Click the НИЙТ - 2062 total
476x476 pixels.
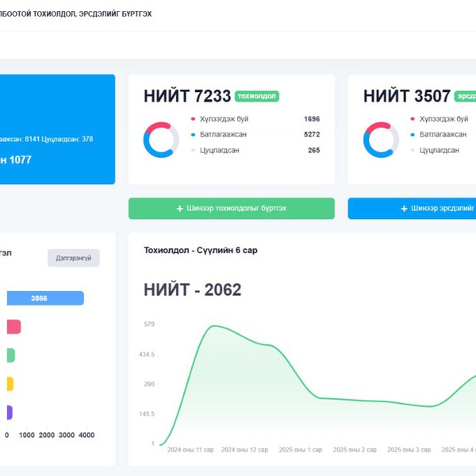pyautogui.click(x=193, y=290)
